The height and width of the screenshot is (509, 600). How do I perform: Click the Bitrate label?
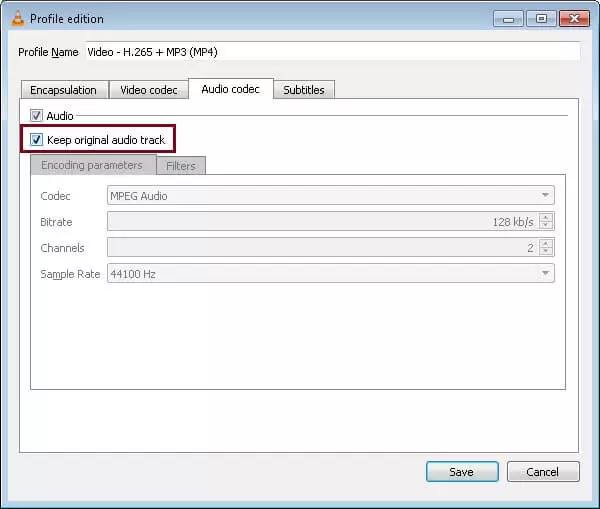[x=56, y=222]
